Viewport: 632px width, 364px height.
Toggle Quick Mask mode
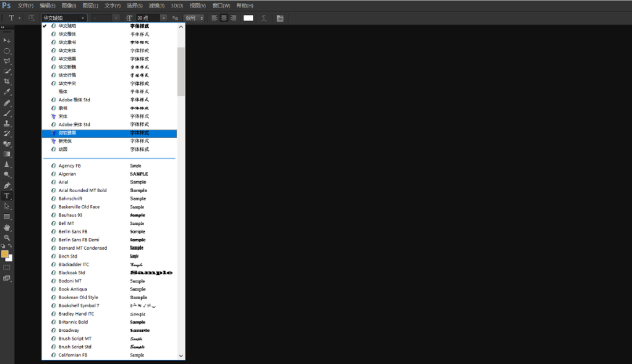coord(7,268)
